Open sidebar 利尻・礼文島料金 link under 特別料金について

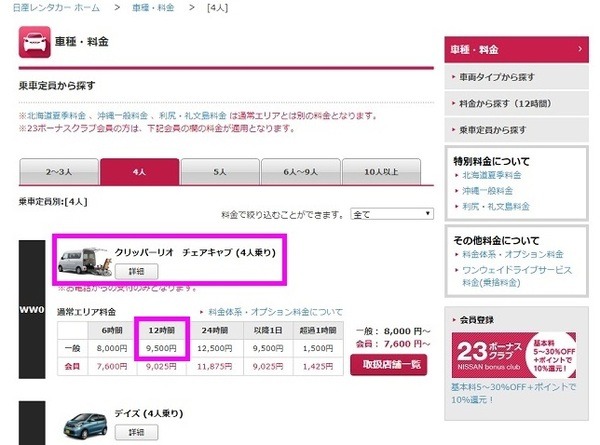coord(496,206)
